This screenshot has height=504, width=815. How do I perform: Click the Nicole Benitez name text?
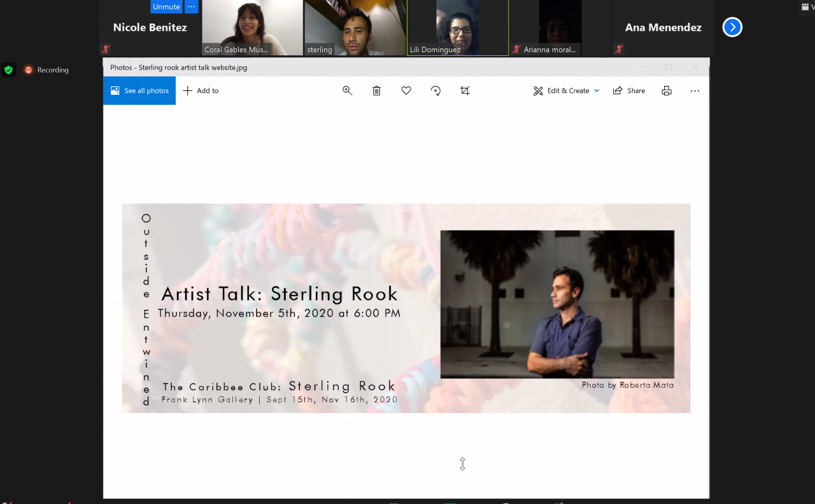pyautogui.click(x=150, y=27)
